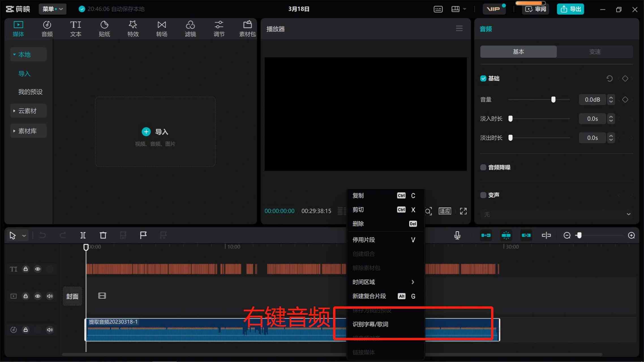Expand the 变速 (Speed Change) panel tab

(595, 51)
